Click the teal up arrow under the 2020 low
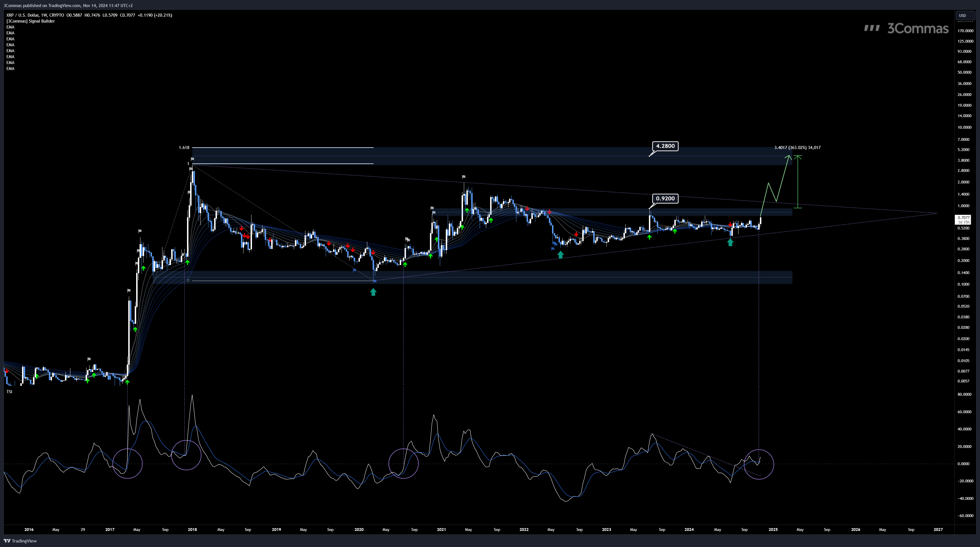 (373, 292)
